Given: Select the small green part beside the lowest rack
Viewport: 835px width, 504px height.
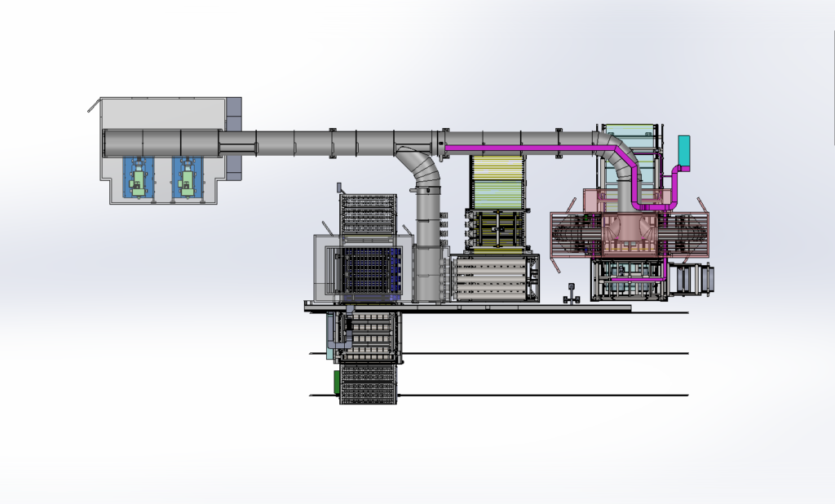Looking at the screenshot, I should pyautogui.click(x=337, y=382).
